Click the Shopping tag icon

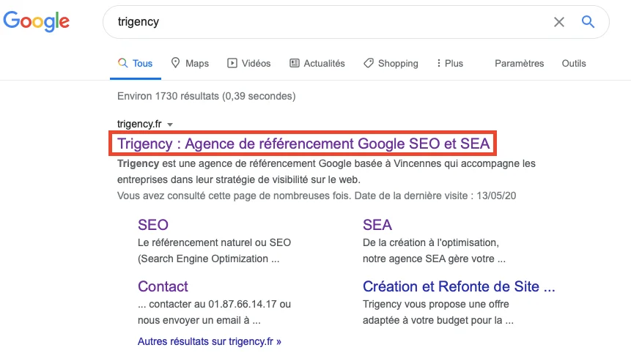(369, 63)
